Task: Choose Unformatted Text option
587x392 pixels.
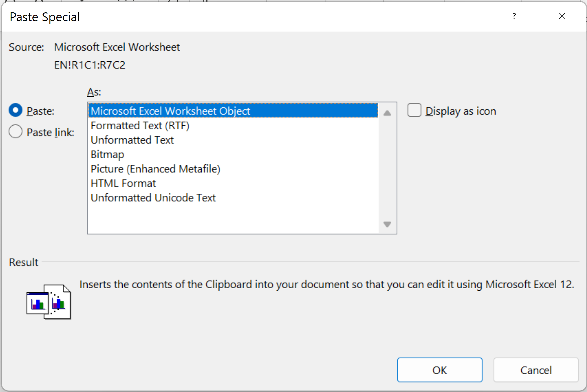Action: [233, 140]
